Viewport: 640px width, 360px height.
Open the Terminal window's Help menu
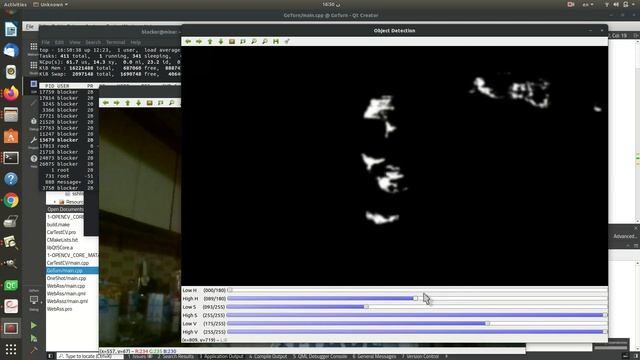pos(136,42)
